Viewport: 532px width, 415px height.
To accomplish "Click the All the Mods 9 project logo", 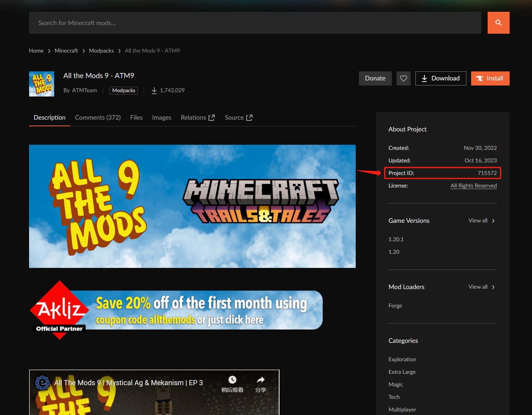I will [x=42, y=84].
